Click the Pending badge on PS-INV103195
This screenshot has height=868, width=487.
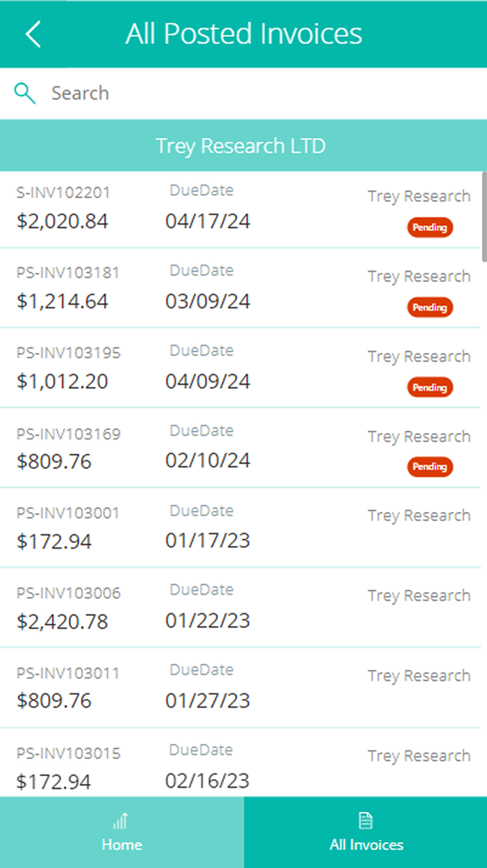coord(430,387)
